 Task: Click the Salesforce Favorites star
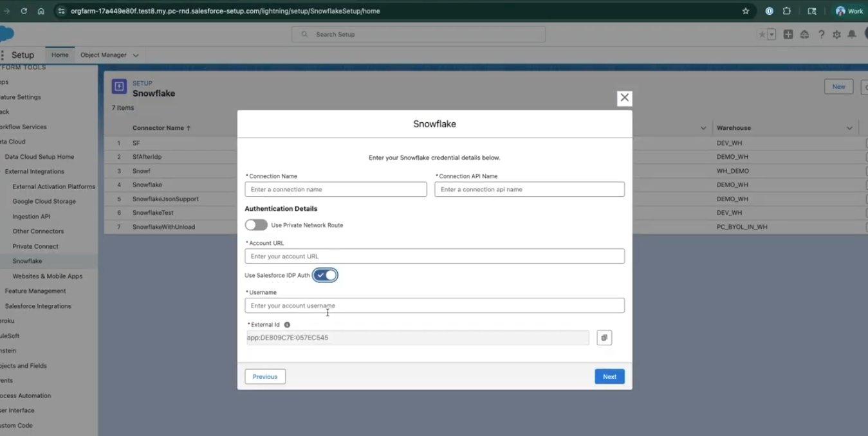[x=762, y=34]
